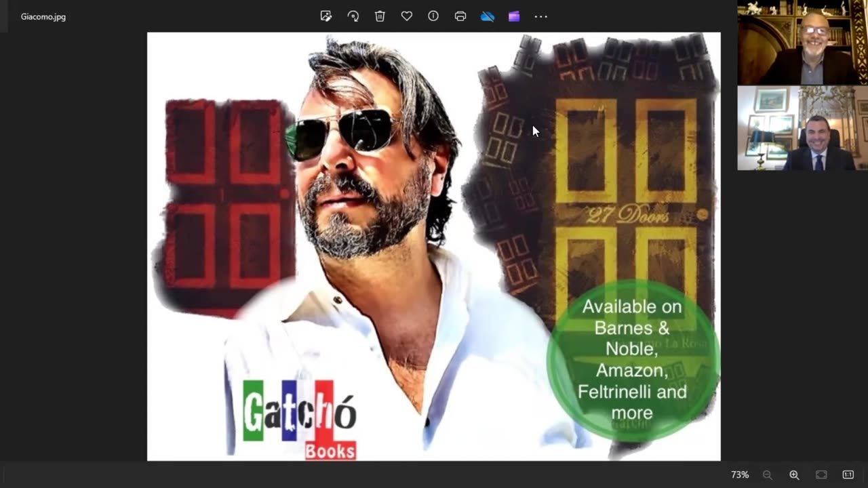
Task: Open the purple Clipchamp video icon
Action: pos(514,16)
